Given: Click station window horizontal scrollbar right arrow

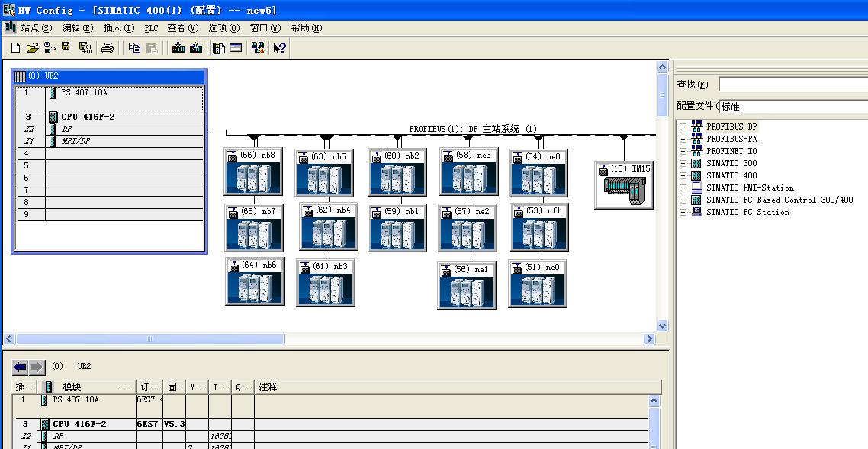Looking at the screenshot, I should click(x=650, y=339).
